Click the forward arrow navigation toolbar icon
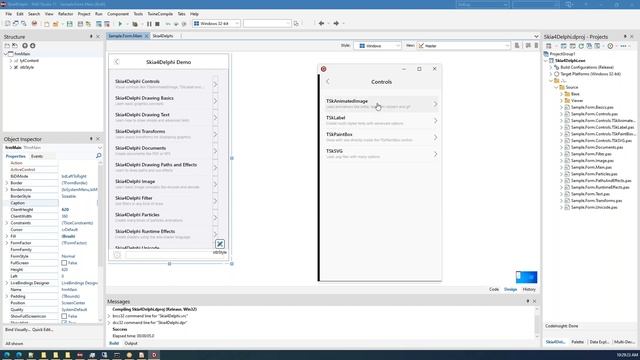This screenshot has height=360, width=640. tap(336, 24)
